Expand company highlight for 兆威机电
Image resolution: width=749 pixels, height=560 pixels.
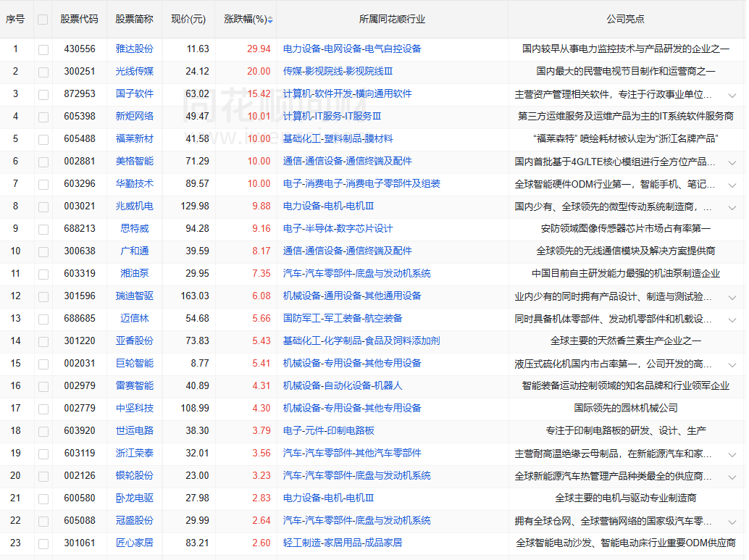(x=732, y=207)
